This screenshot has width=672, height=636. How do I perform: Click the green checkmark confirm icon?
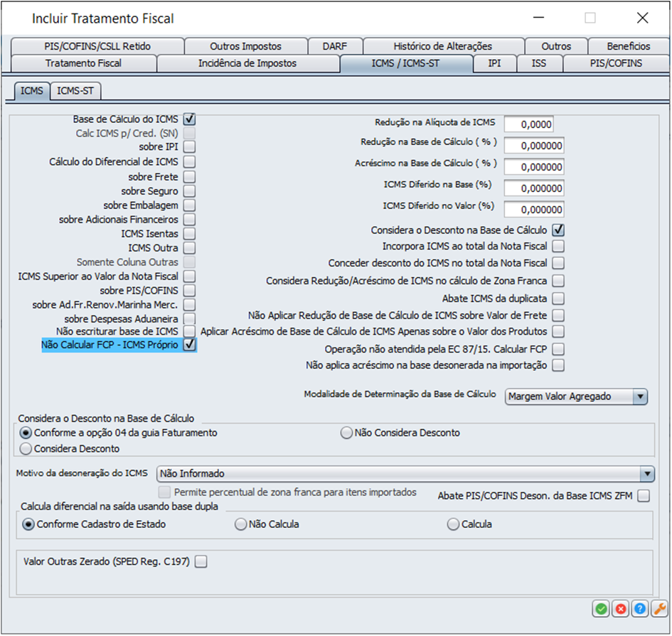coord(602,609)
